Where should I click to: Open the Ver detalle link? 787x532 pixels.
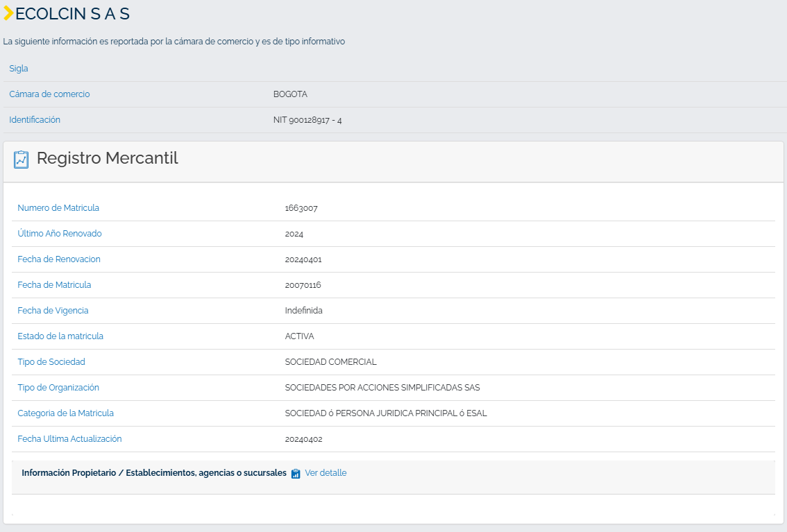tap(325, 473)
